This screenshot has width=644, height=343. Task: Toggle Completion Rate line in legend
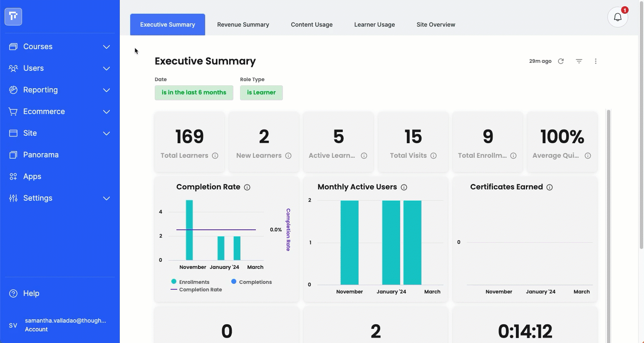(196, 290)
